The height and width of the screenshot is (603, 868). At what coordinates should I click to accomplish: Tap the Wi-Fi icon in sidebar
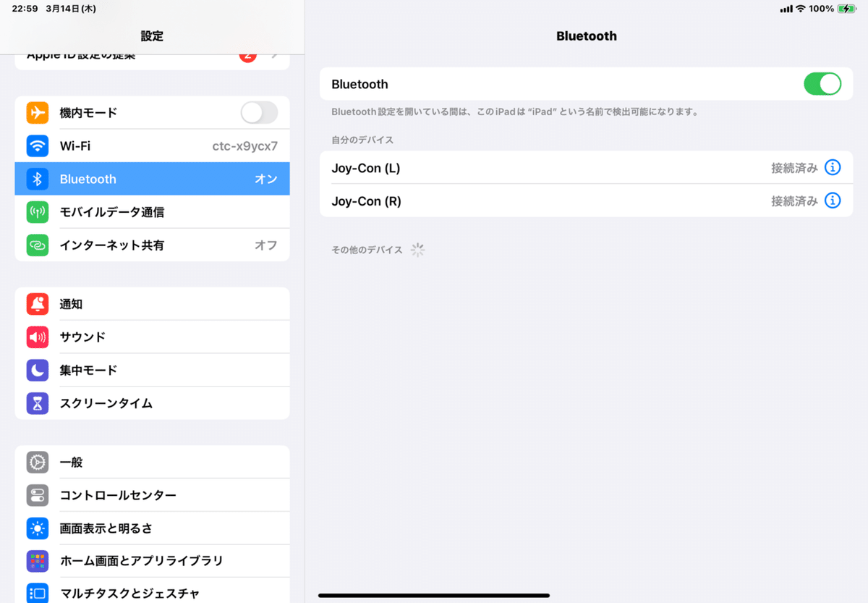[38, 146]
